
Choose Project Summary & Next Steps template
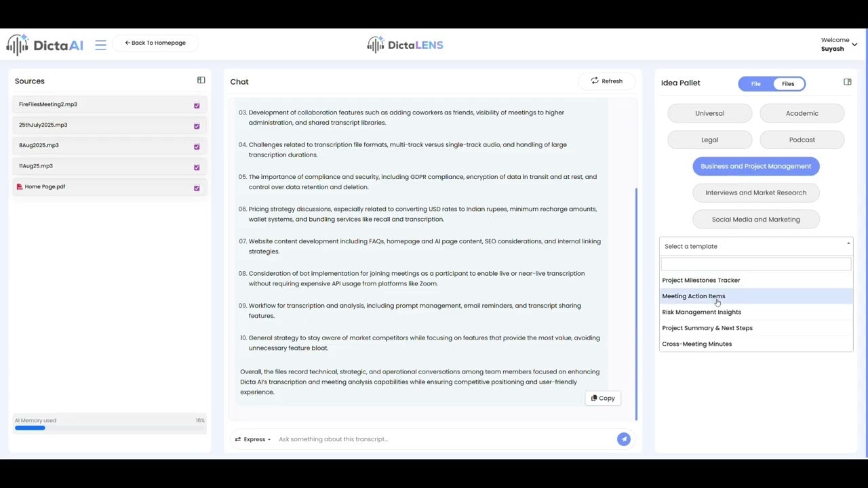756,328
